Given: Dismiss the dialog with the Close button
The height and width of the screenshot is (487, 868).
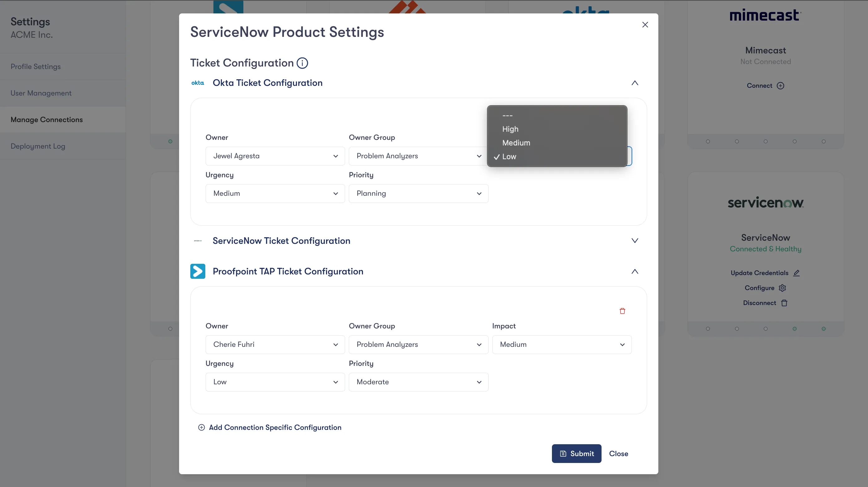Looking at the screenshot, I should point(618,454).
